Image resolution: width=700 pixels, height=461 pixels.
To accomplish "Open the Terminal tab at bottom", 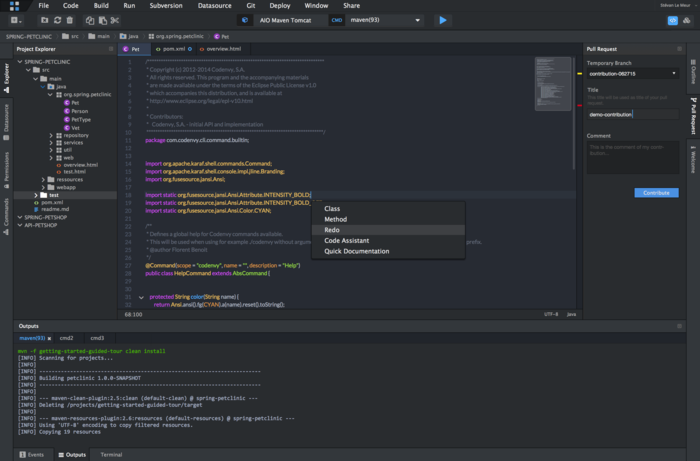I will pyautogui.click(x=111, y=454).
